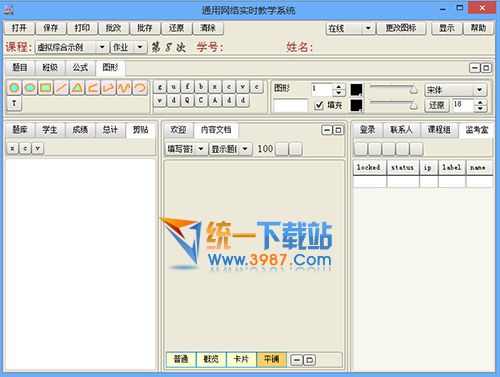Click the 打开 button
The width and height of the screenshot is (500, 377).
tap(19, 28)
